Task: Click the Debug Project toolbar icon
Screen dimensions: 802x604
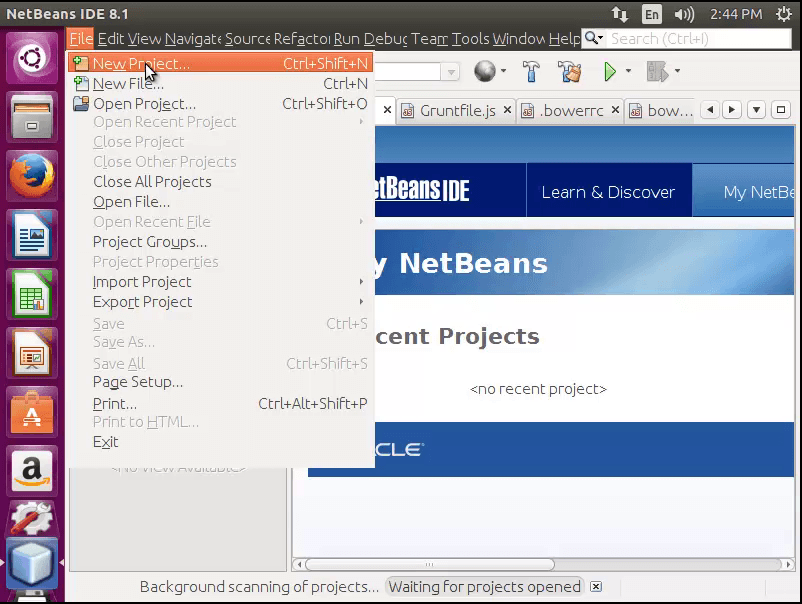Action: (658, 71)
